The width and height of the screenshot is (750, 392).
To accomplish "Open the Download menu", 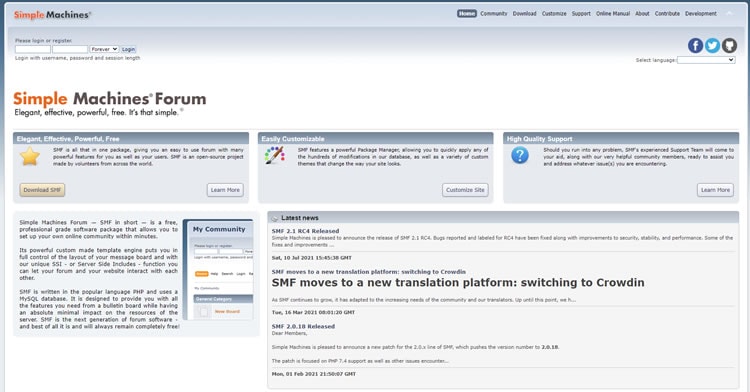I will click(524, 13).
